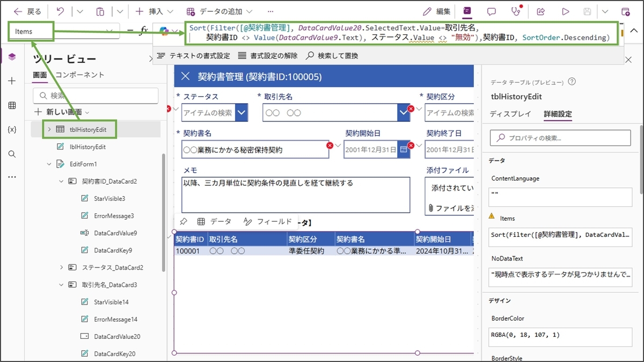The height and width of the screenshot is (362, 644).
Task: Switch to the ディスプレイ tab
Action: 510,114
